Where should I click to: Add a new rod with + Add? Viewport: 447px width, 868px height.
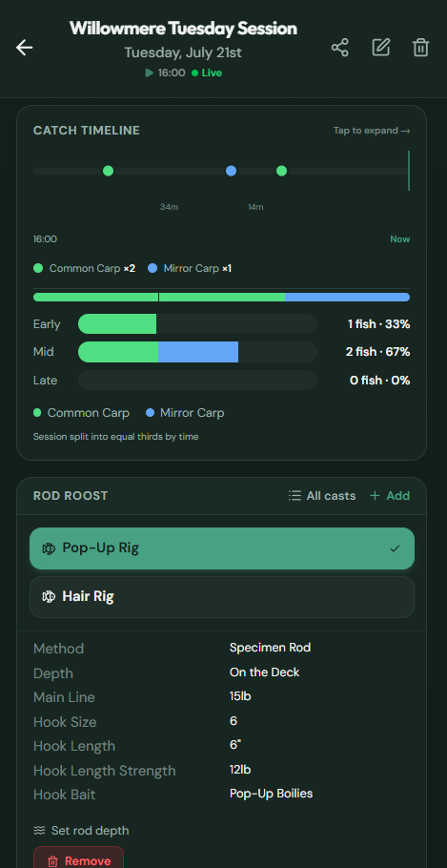coord(390,495)
